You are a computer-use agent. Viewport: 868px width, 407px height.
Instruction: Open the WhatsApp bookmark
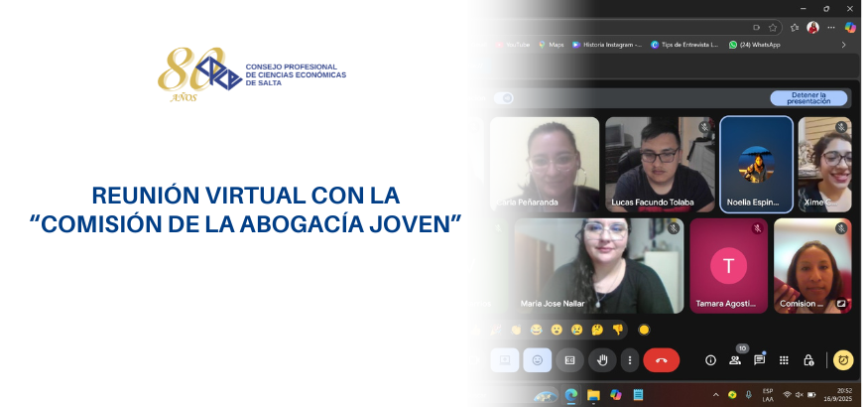click(754, 45)
